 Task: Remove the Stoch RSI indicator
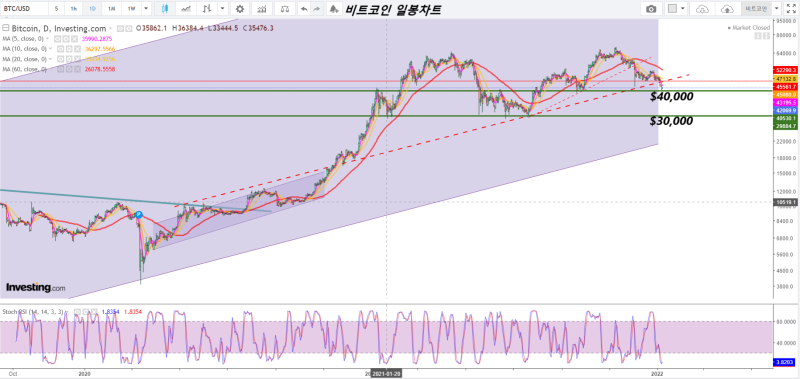tap(93, 311)
